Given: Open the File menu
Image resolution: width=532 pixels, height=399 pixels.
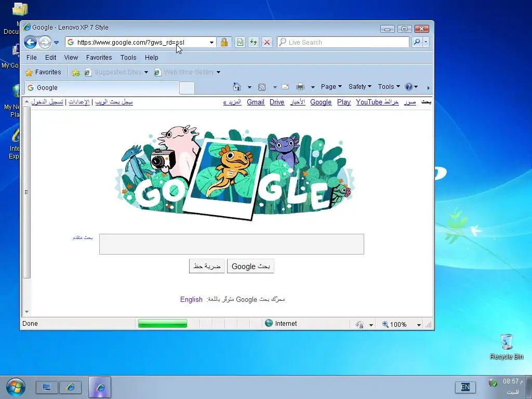Looking at the screenshot, I should click(x=32, y=58).
